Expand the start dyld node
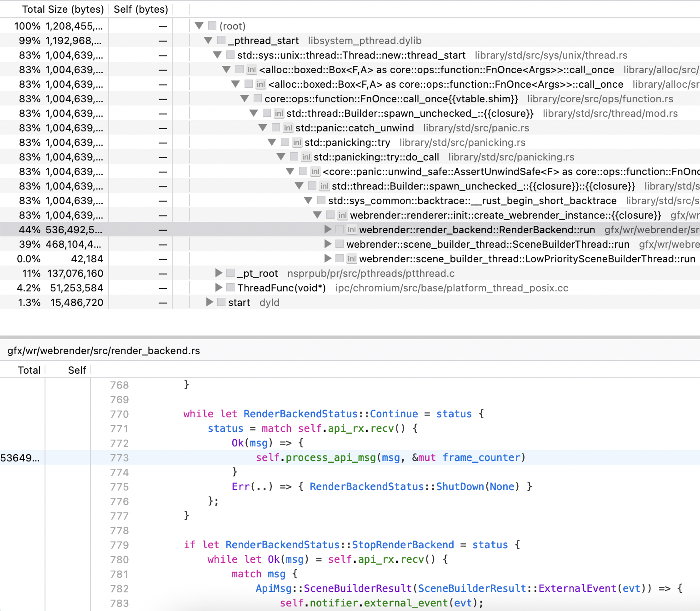The height and width of the screenshot is (611, 700). pos(210,302)
